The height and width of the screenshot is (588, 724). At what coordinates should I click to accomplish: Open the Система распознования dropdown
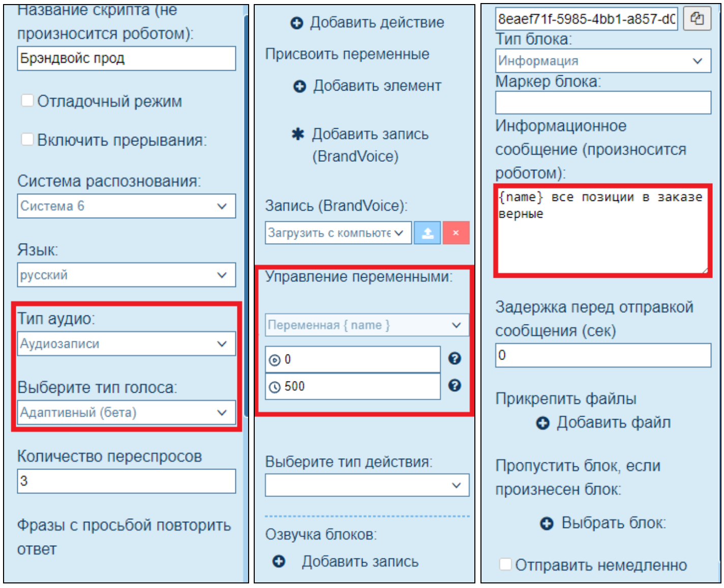click(x=127, y=206)
